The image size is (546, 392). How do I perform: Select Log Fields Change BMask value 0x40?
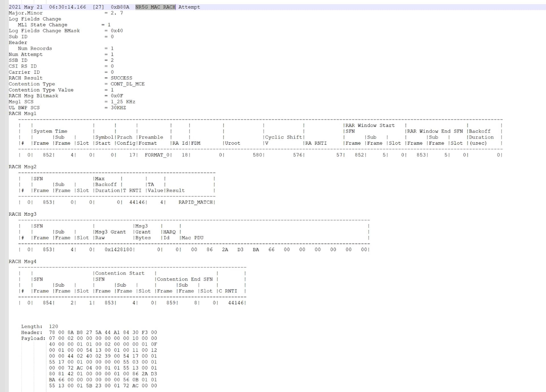117,31
